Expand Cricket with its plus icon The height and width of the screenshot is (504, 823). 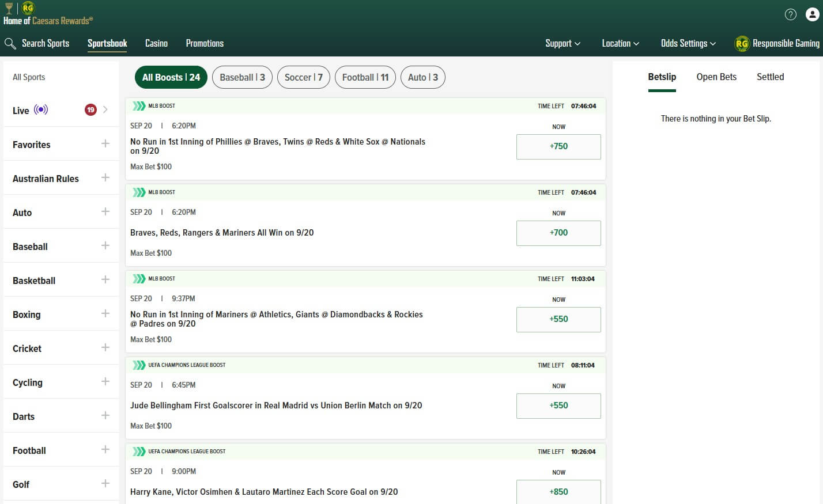(105, 347)
